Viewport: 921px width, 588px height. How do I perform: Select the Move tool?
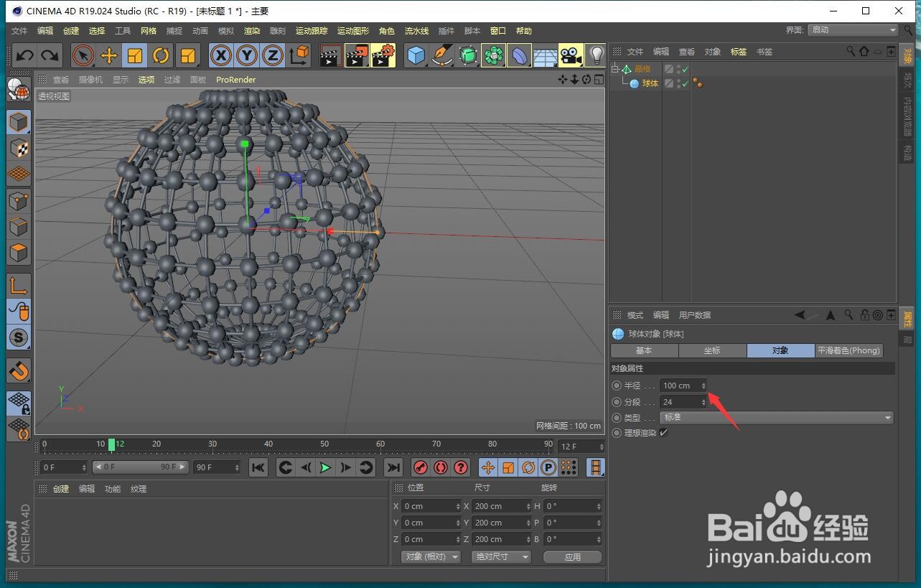[109, 55]
